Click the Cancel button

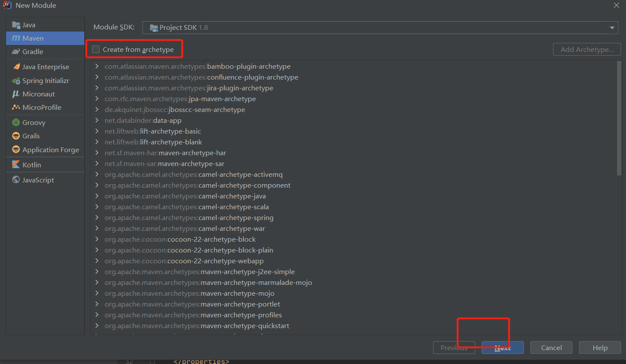pyautogui.click(x=551, y=348)
